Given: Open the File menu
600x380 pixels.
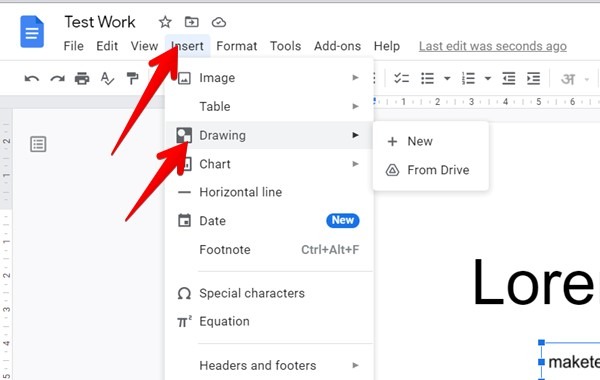Looking at the screenshot, I should 73,46.
